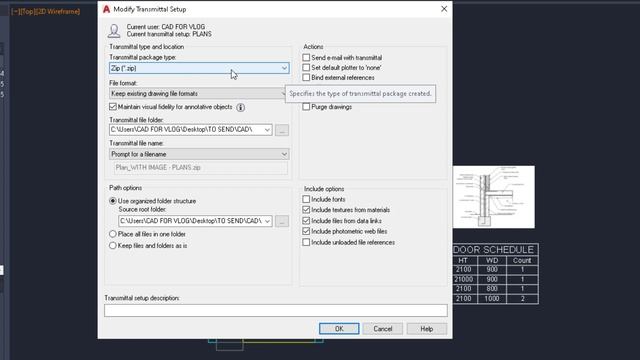
Task: Click the Transmittal setup description field
Action: [276, 311]
